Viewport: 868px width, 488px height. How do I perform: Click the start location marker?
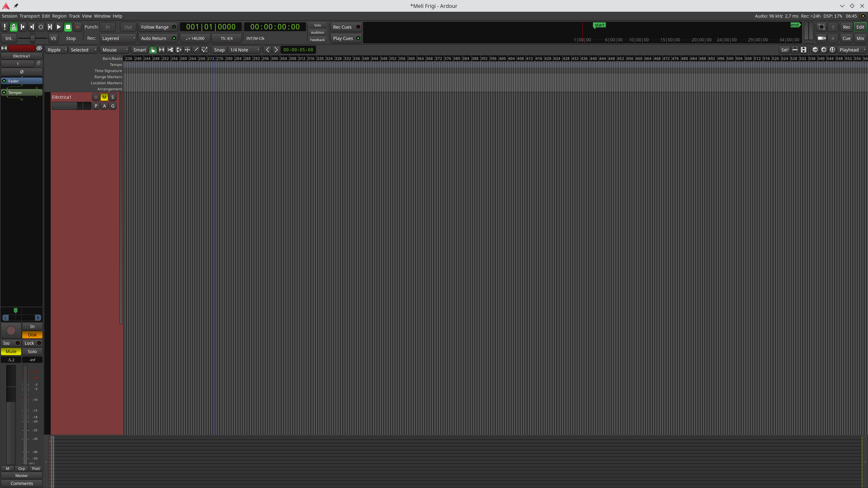(599, 25)
